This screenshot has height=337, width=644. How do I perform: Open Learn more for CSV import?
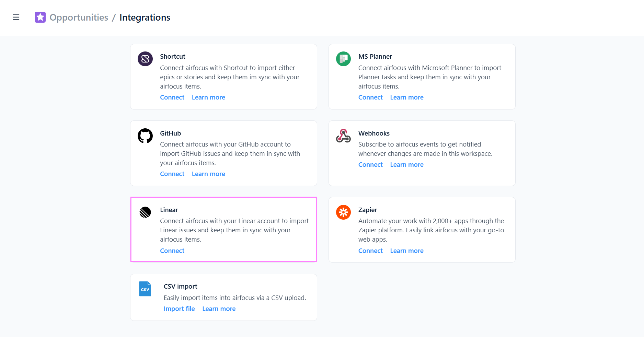point(219,309)
